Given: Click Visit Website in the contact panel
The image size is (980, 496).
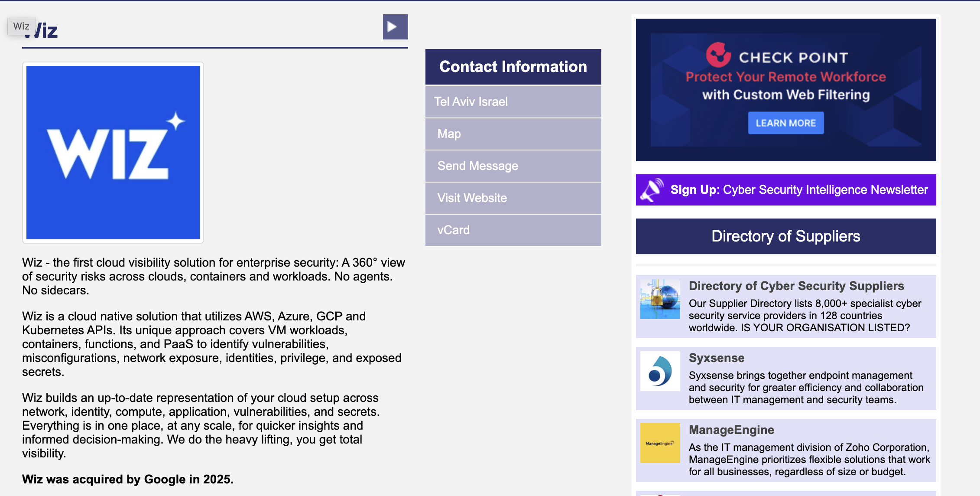Looking at the screenshot, I should click(x=471, y=198).
